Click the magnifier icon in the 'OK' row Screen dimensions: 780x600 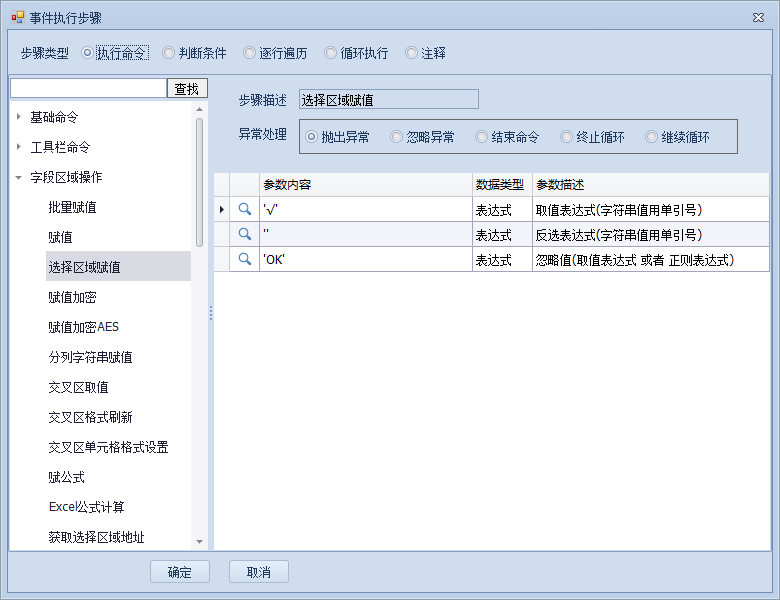point(244,259)
